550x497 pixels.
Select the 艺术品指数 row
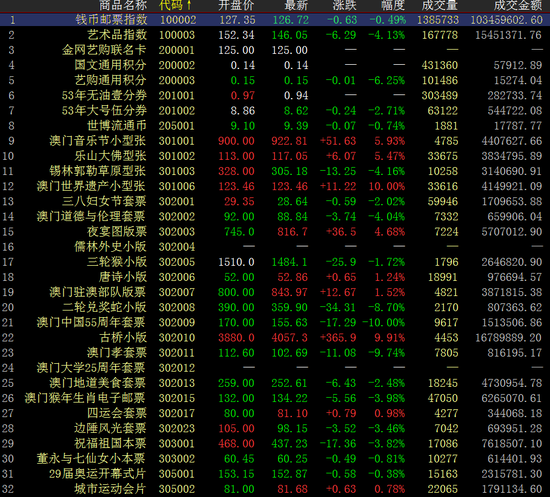coord(275,35)
